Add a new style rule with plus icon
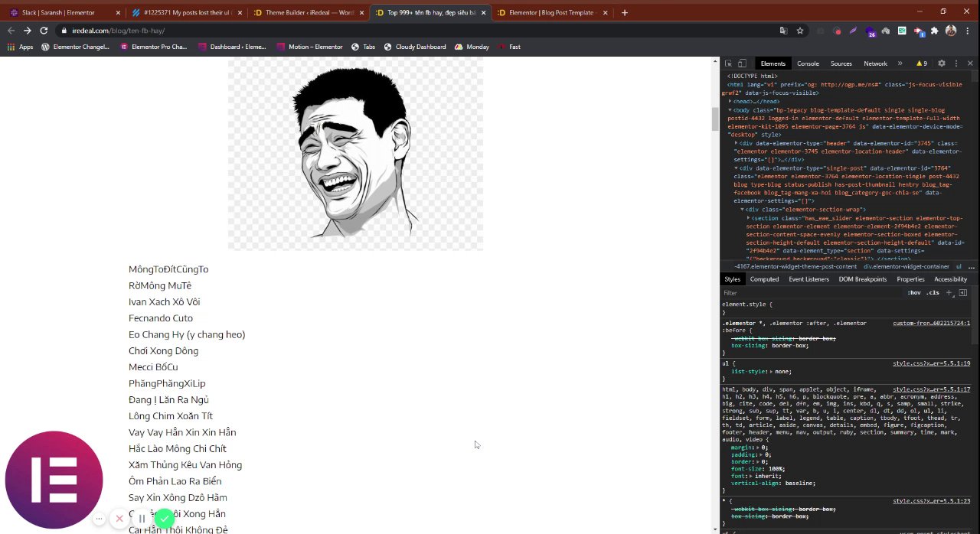 coord(949,292)
